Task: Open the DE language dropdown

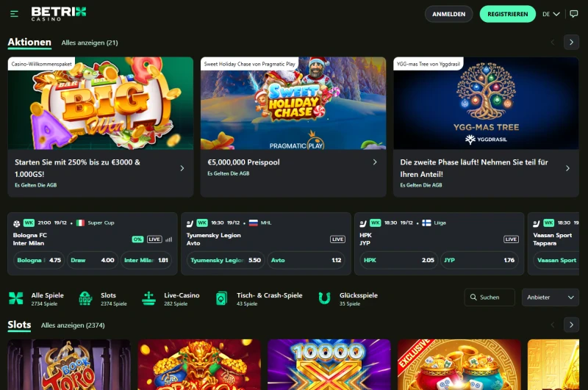Action: click(551, 14)
